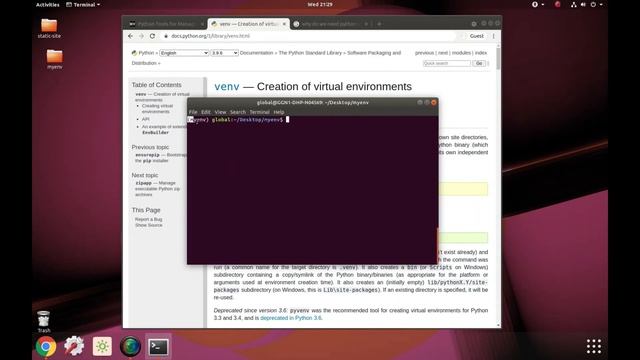Image resolution: width=640 pixels, height=360 pixels.
Task: Open the index link
Action: click(x=481, y=53)
